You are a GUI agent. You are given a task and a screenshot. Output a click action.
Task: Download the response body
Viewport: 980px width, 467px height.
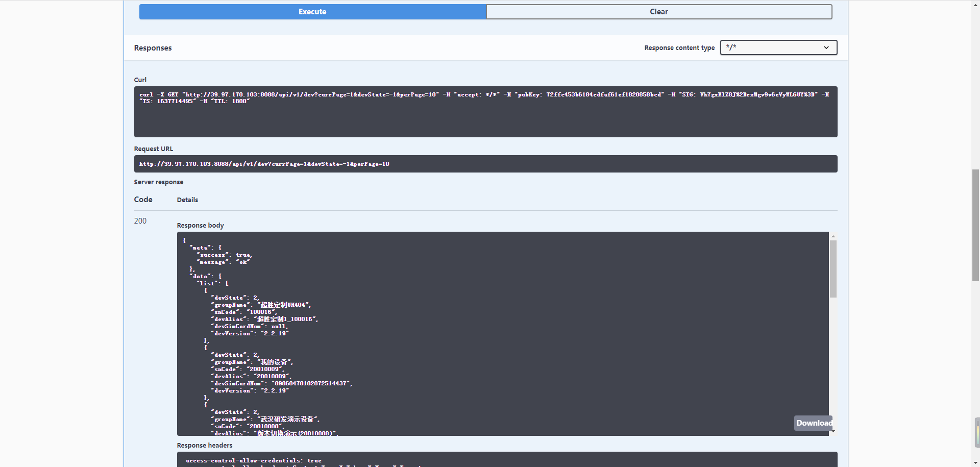click(814, 423)
